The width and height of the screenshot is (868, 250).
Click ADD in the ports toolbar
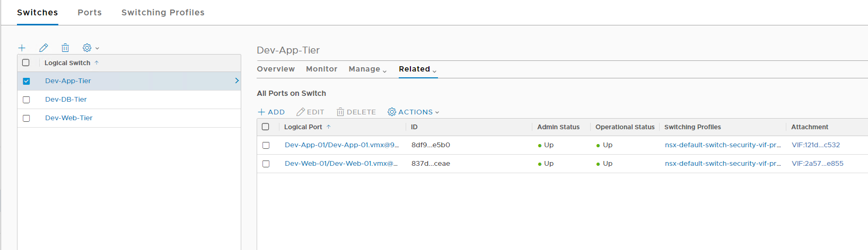click(x=271, y=112)
